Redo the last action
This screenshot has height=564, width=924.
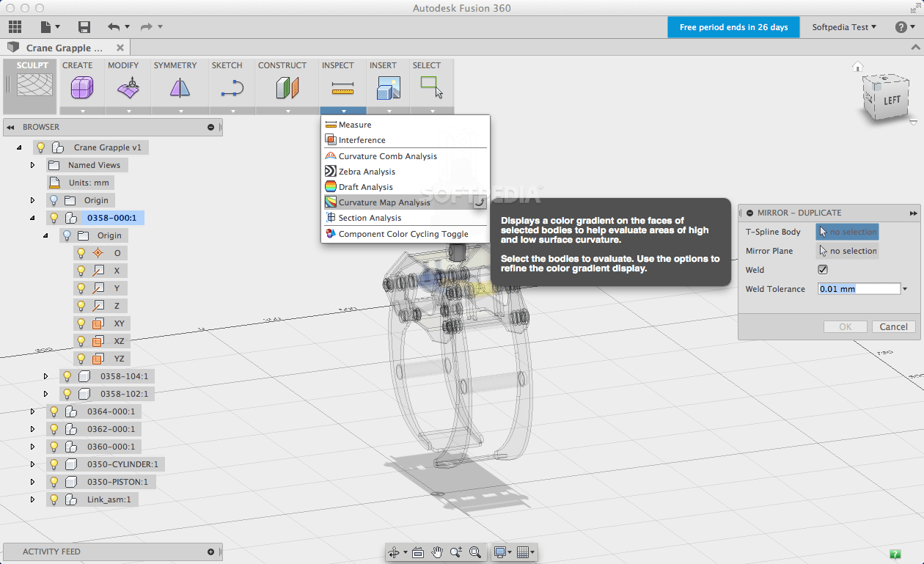[147, 27]
